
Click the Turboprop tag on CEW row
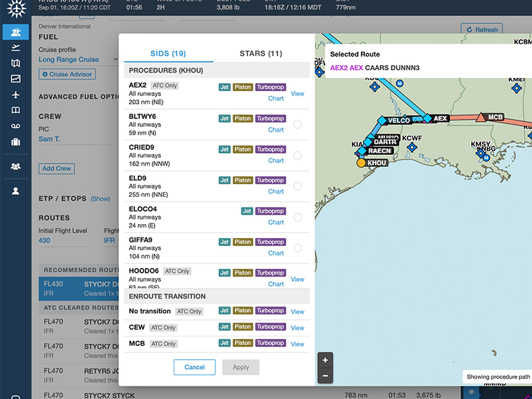271,327
